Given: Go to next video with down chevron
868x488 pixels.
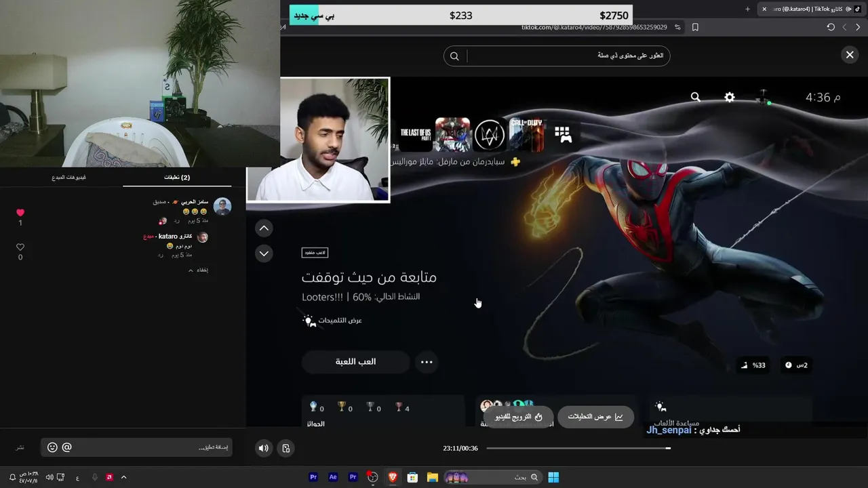Looking at the screenshot, I should coord(264,253).
